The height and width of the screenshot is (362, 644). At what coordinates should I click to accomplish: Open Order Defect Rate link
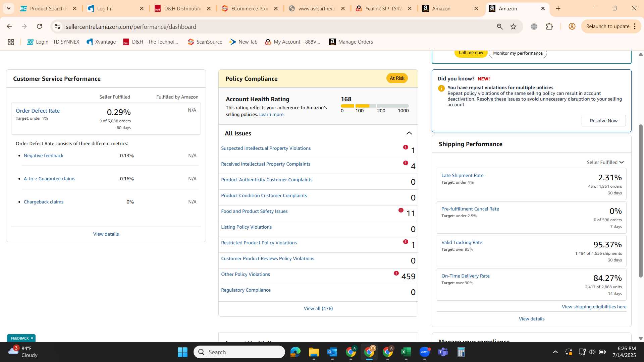click(38, 111)
